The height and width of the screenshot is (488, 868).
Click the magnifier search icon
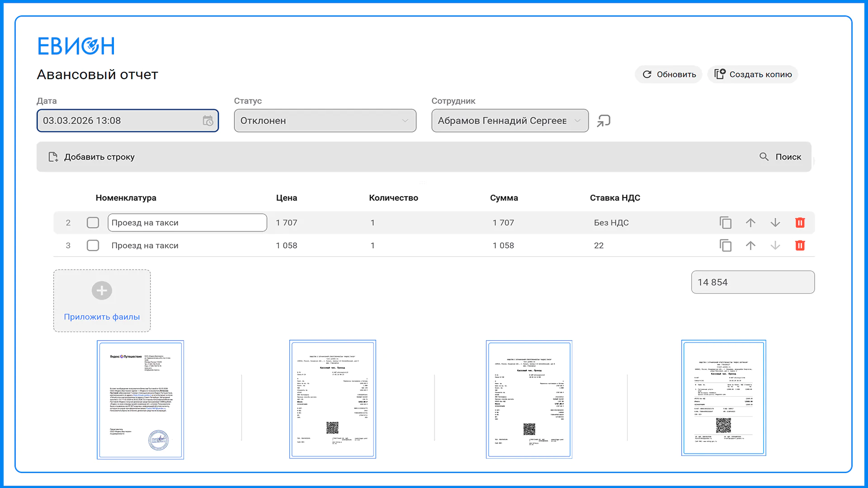(764, 156)
